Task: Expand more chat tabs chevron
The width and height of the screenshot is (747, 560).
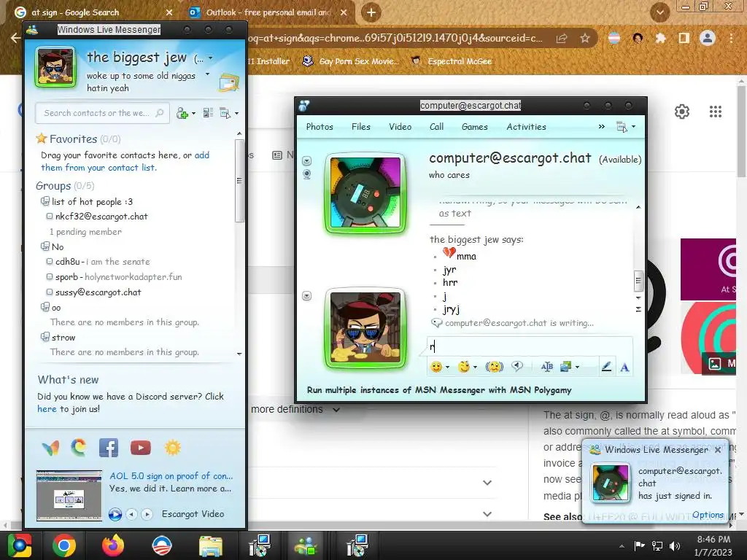Action: coord(602,127)
